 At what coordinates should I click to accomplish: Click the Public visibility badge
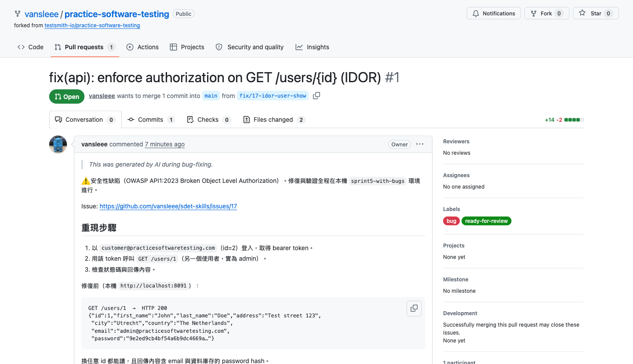(x=183, y=14)
